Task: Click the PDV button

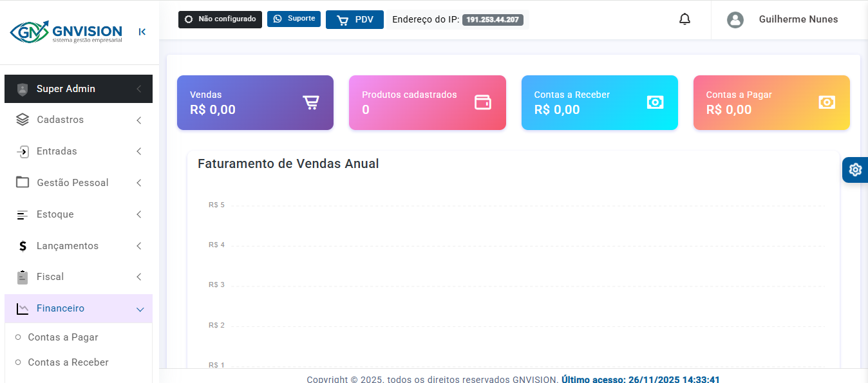Action: click(x=355, y=19)
